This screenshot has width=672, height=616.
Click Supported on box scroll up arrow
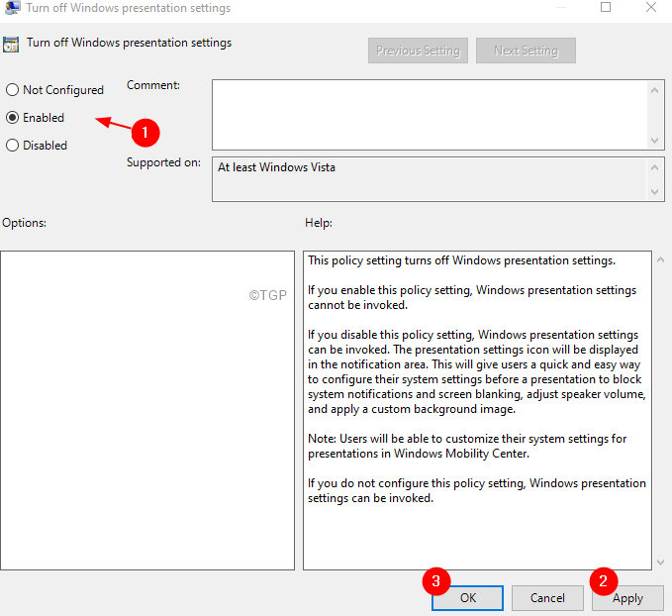(654, 167)
